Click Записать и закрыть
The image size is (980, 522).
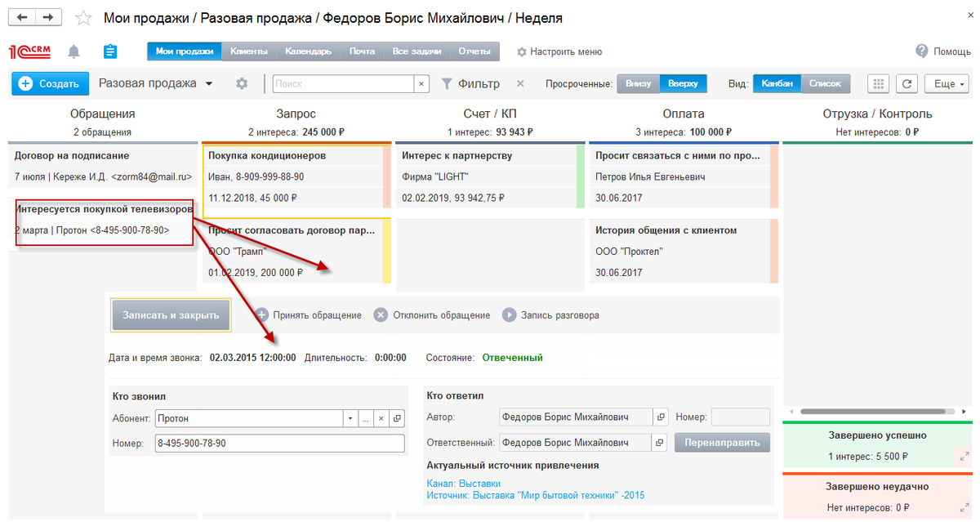coord(171,315)
